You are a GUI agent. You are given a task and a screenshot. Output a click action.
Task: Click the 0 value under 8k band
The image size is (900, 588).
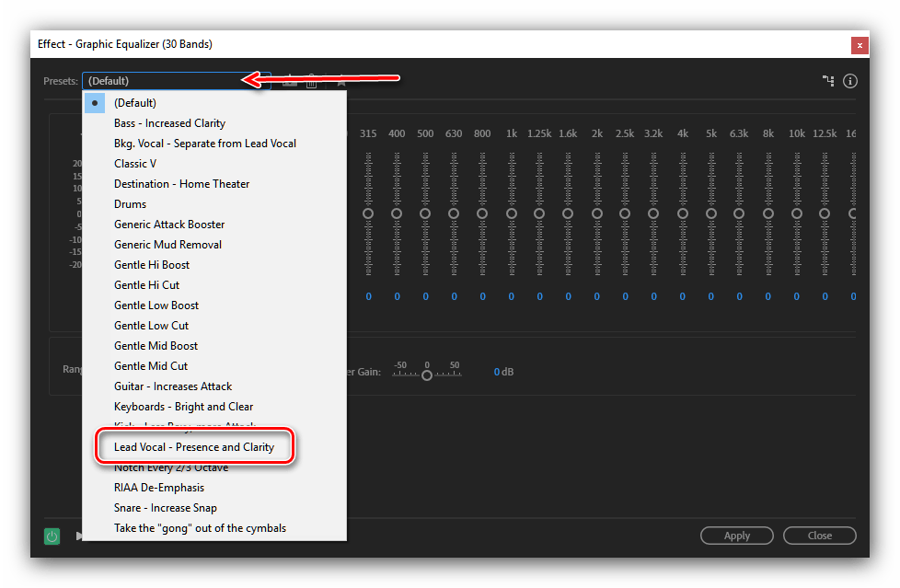pyautogui.click(x=768, y=297)
